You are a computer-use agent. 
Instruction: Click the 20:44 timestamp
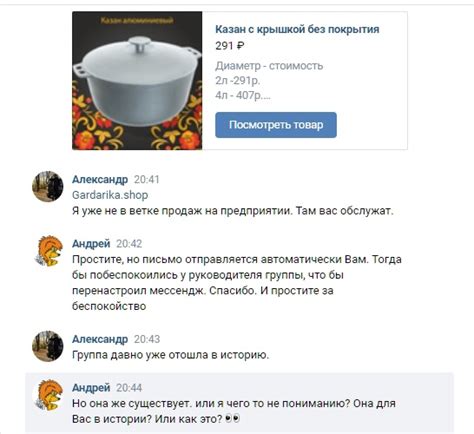(x=129, y=388)
